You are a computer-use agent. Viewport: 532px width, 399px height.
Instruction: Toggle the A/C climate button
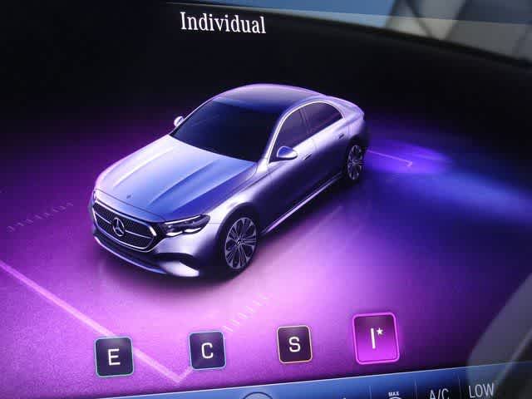[x=438, y=393]
